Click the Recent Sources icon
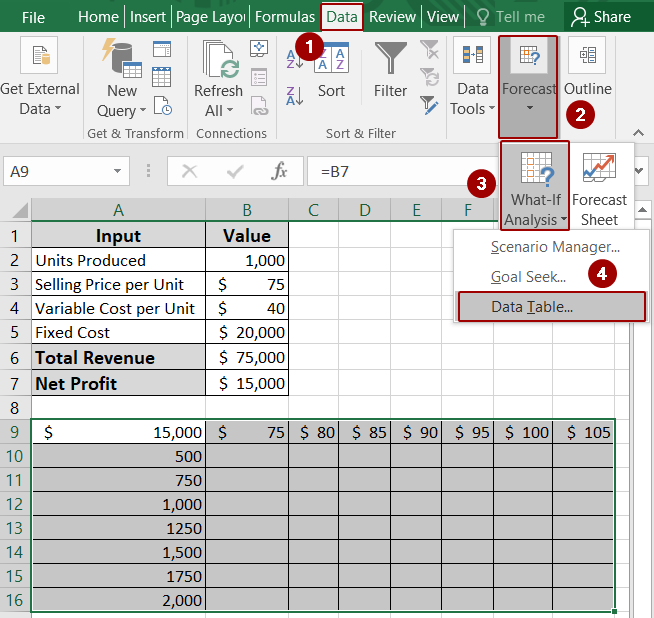 (x=162, y=105)
